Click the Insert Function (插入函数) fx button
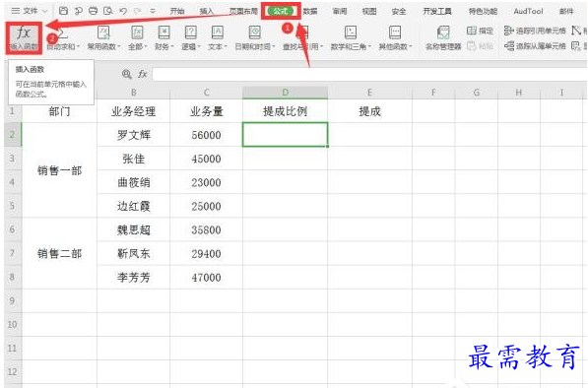This screenshot has width=588, height=388. click(24, 37)
